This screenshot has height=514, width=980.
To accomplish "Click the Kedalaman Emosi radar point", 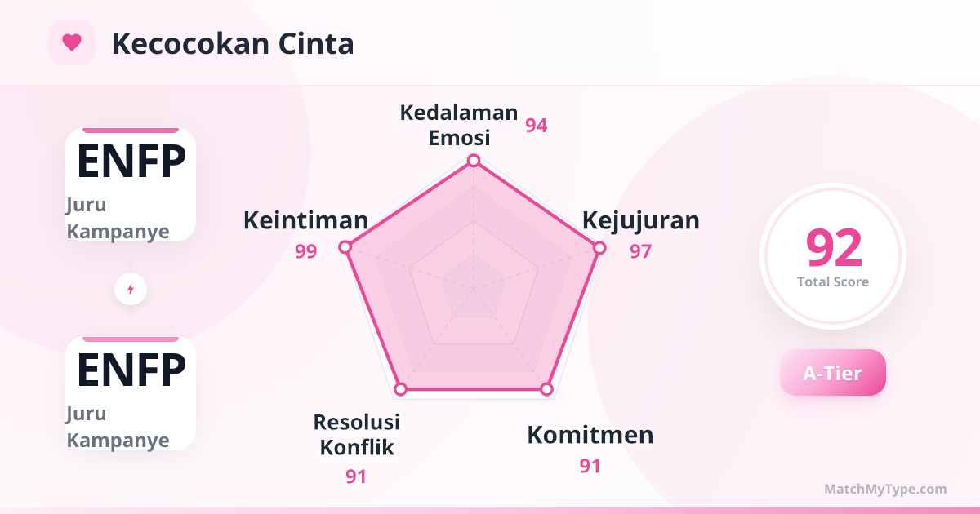I will (473, 161).
